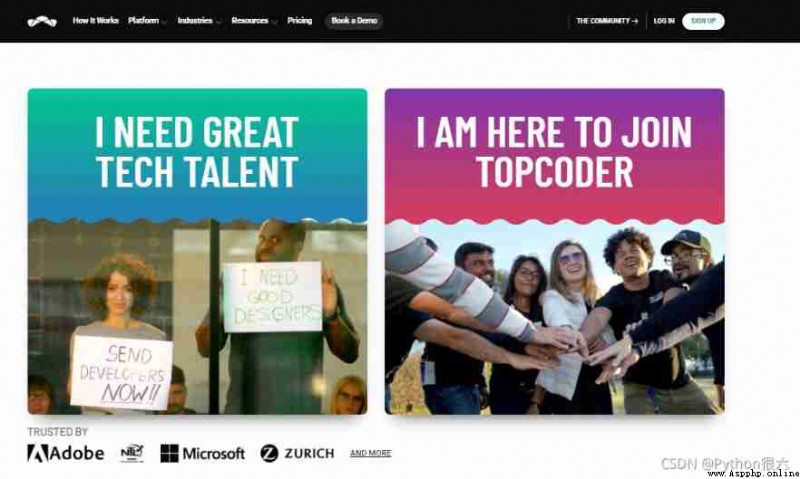Open the Pricing menu item
The image size is (800, 479).
(x=299, y=21)
